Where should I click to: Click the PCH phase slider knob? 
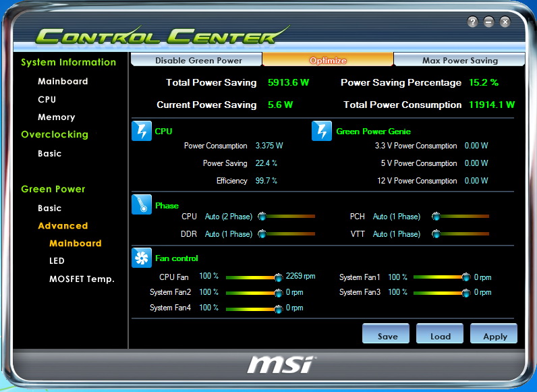point(436,217)
